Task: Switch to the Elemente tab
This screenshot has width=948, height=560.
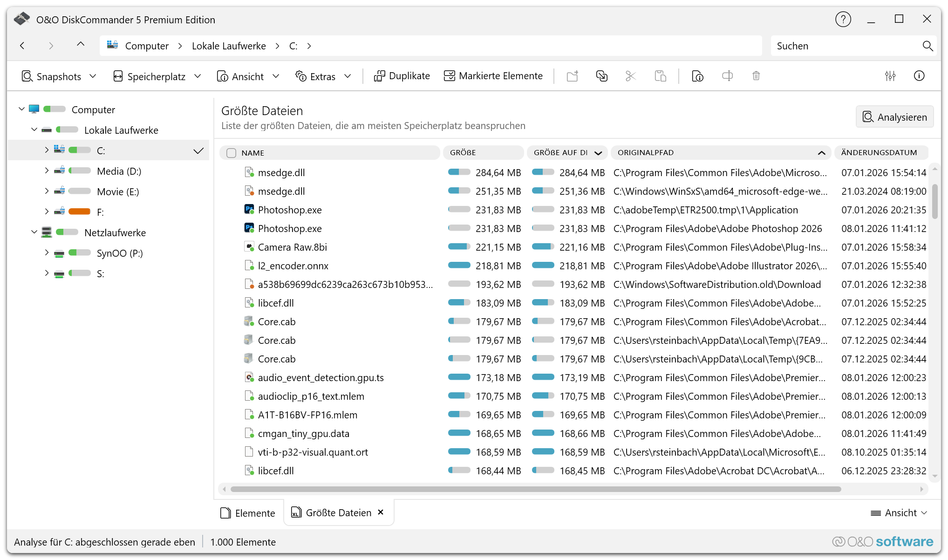Action: coord(248,512)
